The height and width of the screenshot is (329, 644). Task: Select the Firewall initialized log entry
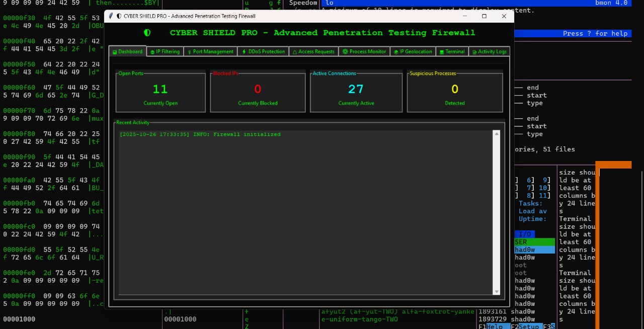tap(200, 134)
